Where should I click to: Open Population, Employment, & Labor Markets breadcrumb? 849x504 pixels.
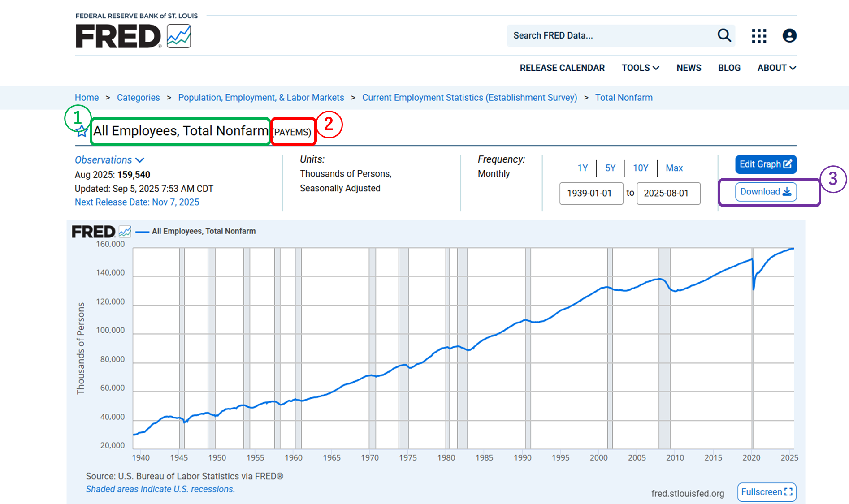click(x=261, y=98)
